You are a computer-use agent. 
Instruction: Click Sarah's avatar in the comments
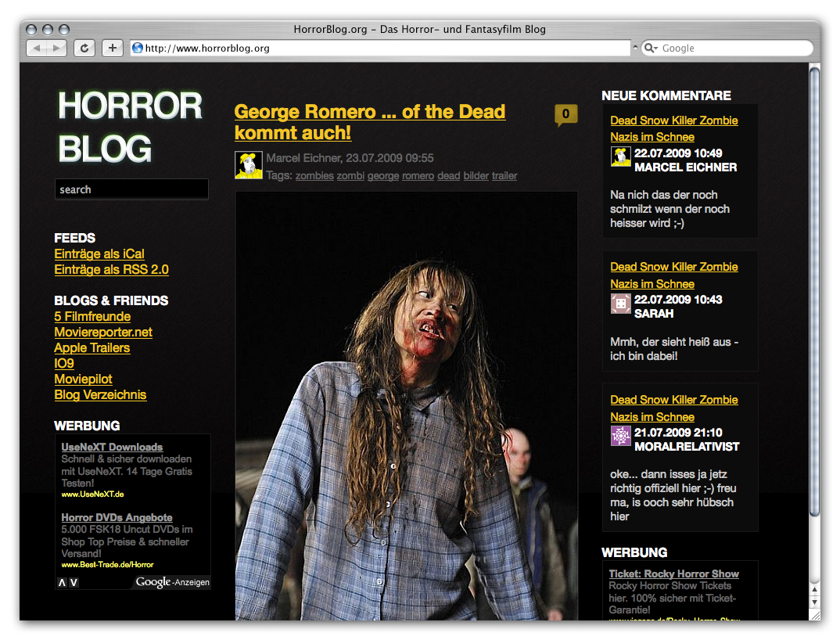[x=621, y=304]
